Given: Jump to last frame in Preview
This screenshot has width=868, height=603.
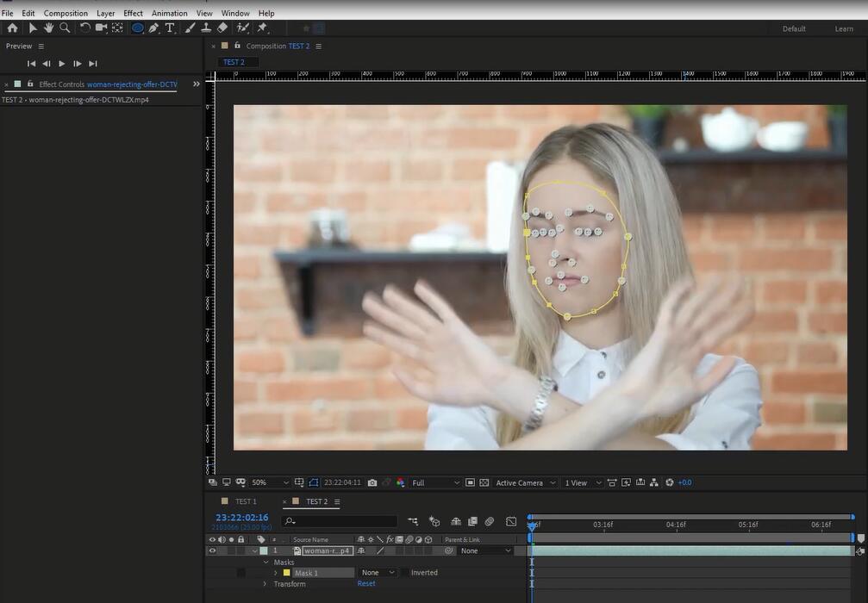Looking at the screenshot, I should [x=93, y=64].
